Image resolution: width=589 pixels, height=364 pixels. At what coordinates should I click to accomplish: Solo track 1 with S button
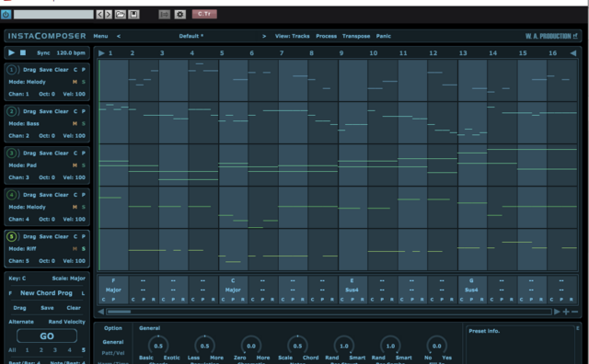tap(84, 82)
